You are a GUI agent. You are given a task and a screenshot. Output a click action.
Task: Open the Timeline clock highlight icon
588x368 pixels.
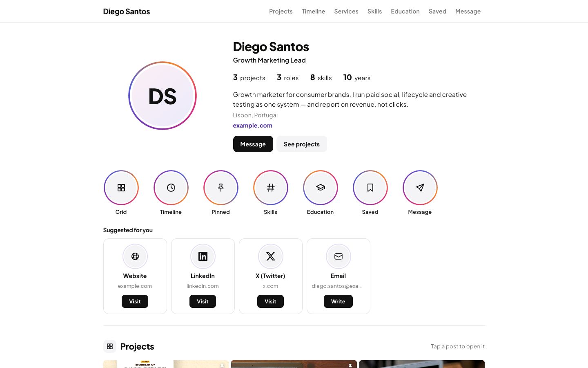tap(171, 188)
